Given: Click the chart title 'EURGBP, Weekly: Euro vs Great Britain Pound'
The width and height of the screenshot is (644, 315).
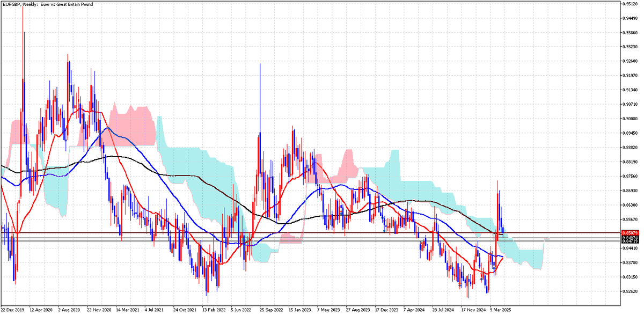Looking at the screenshot, I should [48, 5].
